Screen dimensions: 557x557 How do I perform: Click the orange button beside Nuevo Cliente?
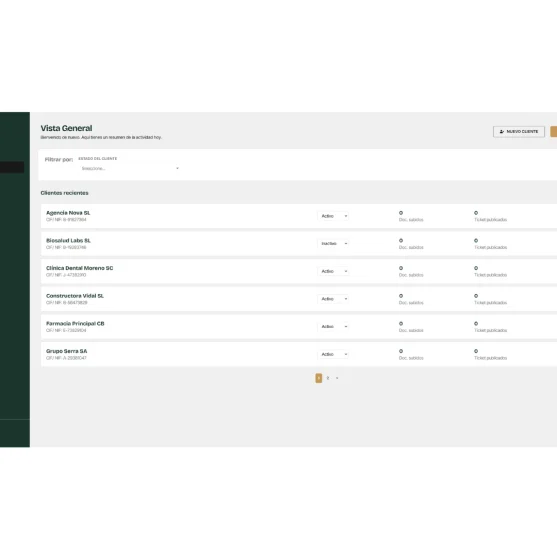(x=553, y=131)
